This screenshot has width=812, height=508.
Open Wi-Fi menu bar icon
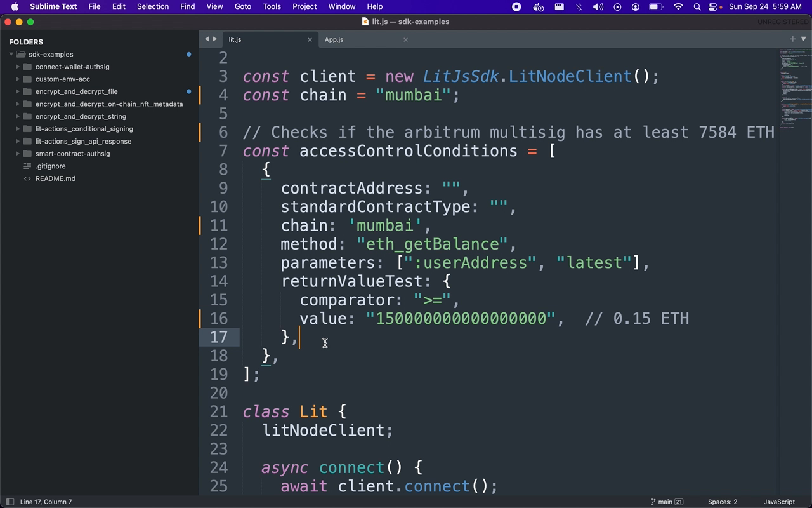click(x=678, y=6)
